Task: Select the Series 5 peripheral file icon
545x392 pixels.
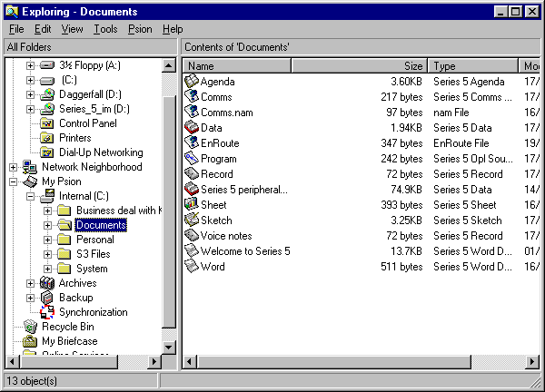Action: [191, 190]
